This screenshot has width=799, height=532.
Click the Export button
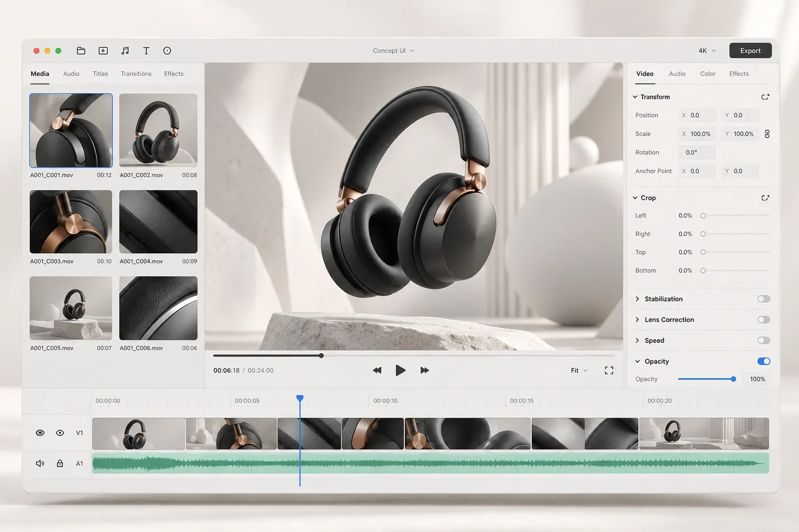click(x=750, y=51)
